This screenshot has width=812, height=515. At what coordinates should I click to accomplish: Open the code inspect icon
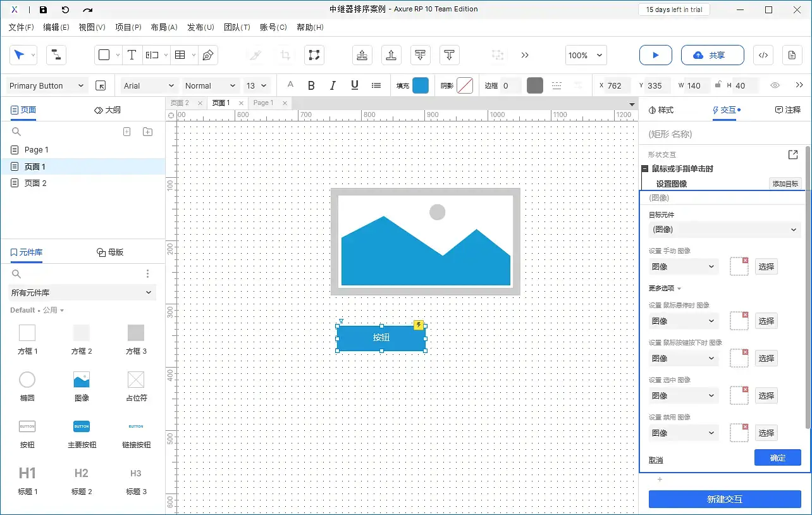763,55
